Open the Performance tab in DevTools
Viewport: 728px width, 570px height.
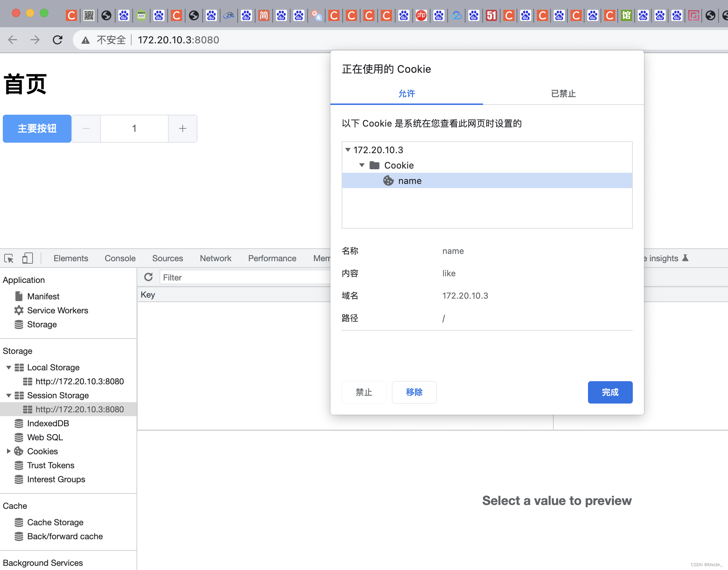(x=272, y=258)
